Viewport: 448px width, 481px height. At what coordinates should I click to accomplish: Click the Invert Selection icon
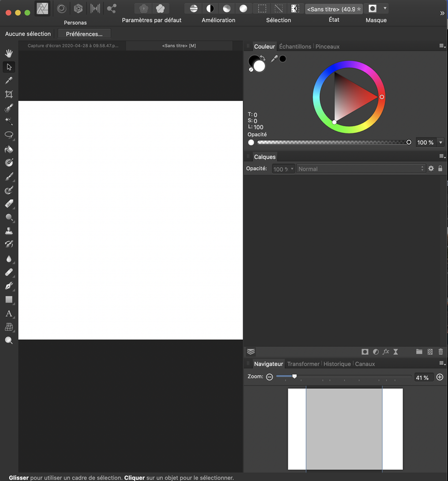point(295,8)
